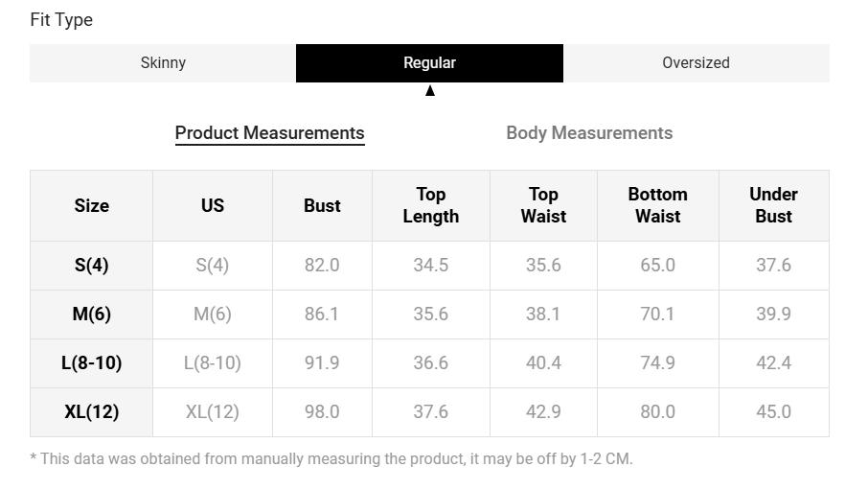The height and width of the screenshot is (490, 868).
Task: Select the Regular fit type
Action: point(429,63)
